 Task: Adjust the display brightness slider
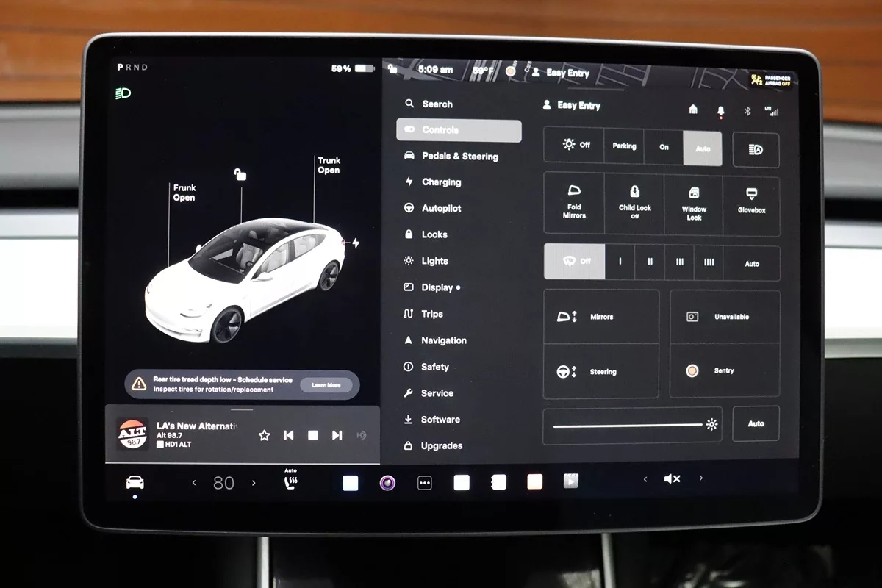click(628, 425)
